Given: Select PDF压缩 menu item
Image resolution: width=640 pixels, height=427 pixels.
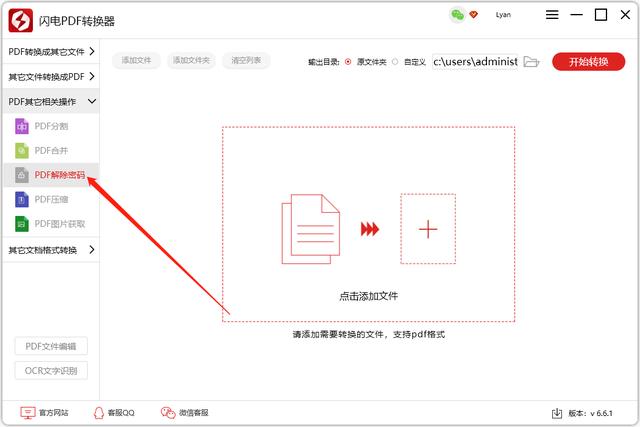Looking at the screenshot, I should 51,200.
